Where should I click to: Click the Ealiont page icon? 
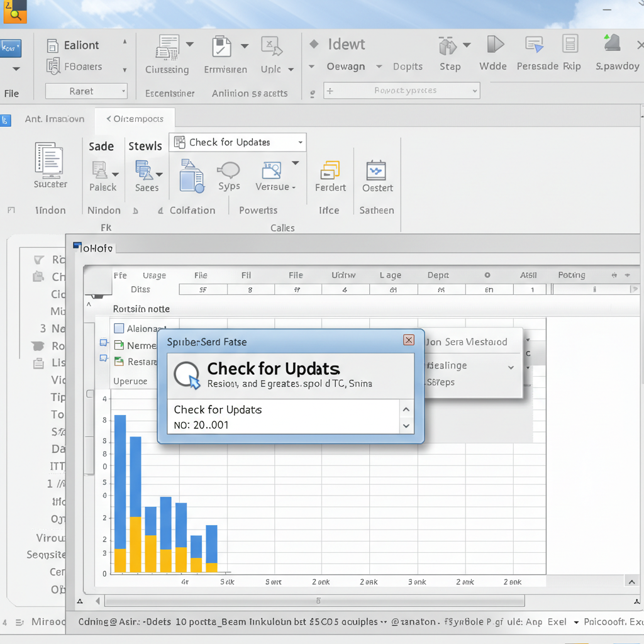[x=53, y=45]
